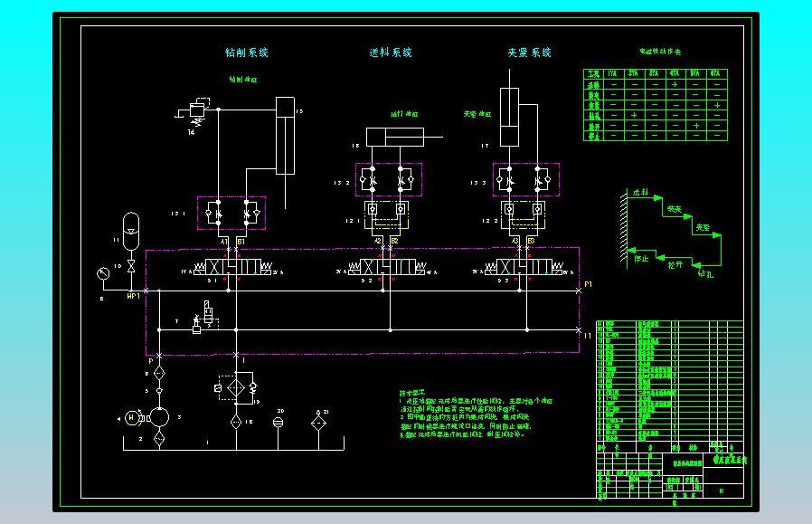Select the relief valve symbol numbered 14
The height and width of the screenshot is (524, 812).
tap(198, 111)
